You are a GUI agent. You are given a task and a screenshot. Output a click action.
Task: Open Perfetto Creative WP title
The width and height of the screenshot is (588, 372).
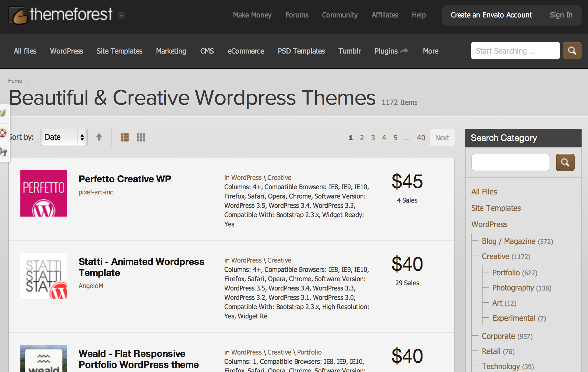point(125,179)
